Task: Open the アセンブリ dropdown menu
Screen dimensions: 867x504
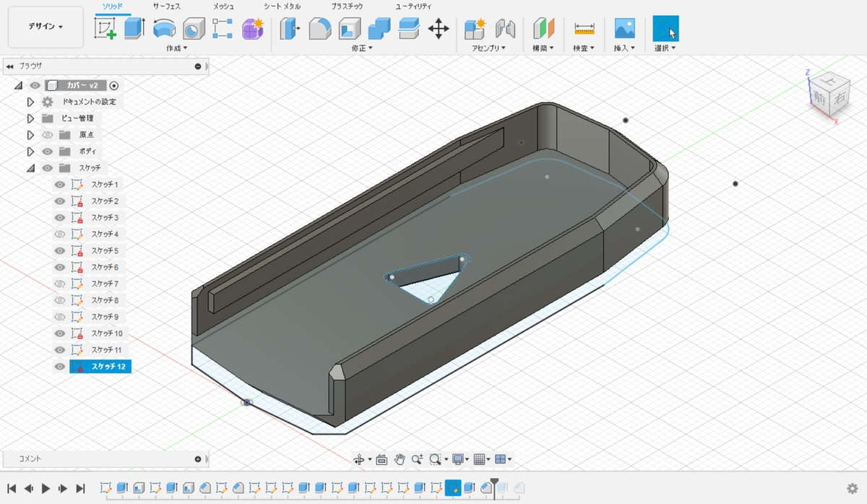Action: tap(488, 48)
